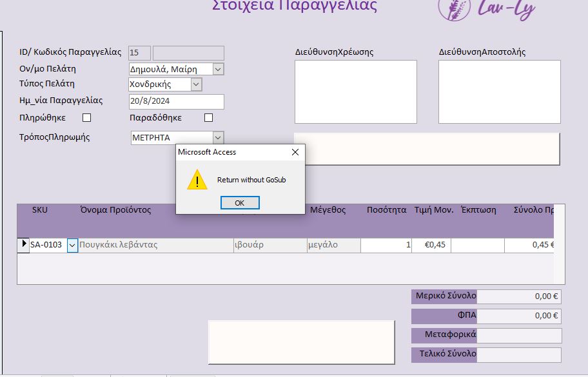The height and width of the screenshot is (377, 588).
Task: Open the Τύπος Πελάτη dropdown showing Χονδρικής
Action: click(197, 83)
